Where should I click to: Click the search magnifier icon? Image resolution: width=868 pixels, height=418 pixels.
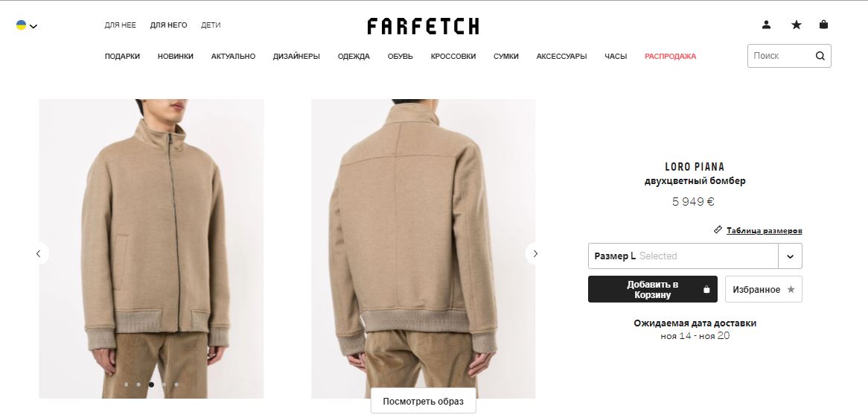coord(820,56)
